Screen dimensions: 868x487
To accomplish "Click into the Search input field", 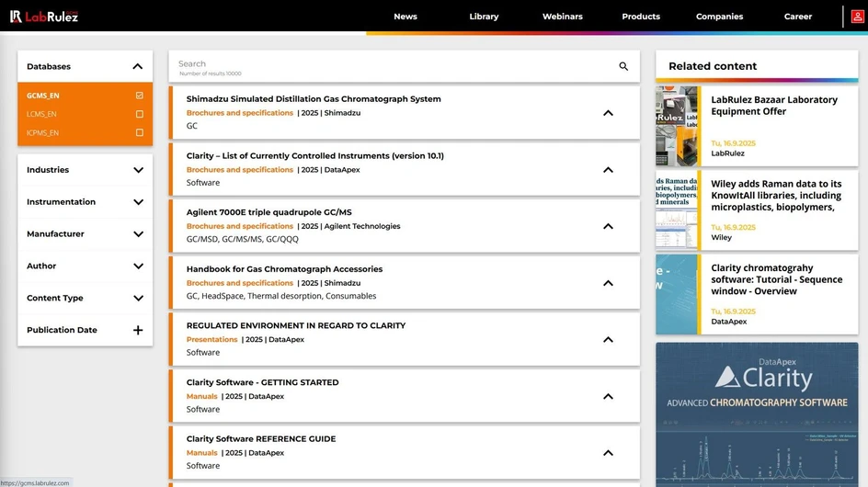I will click(386, 66).
